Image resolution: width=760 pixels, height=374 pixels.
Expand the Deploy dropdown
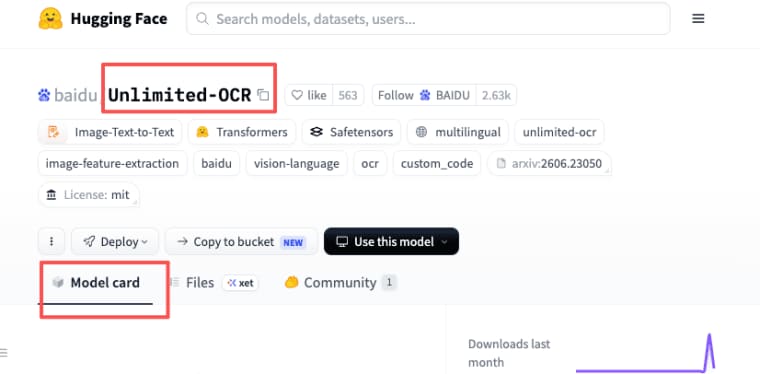[x=115, y=241]
